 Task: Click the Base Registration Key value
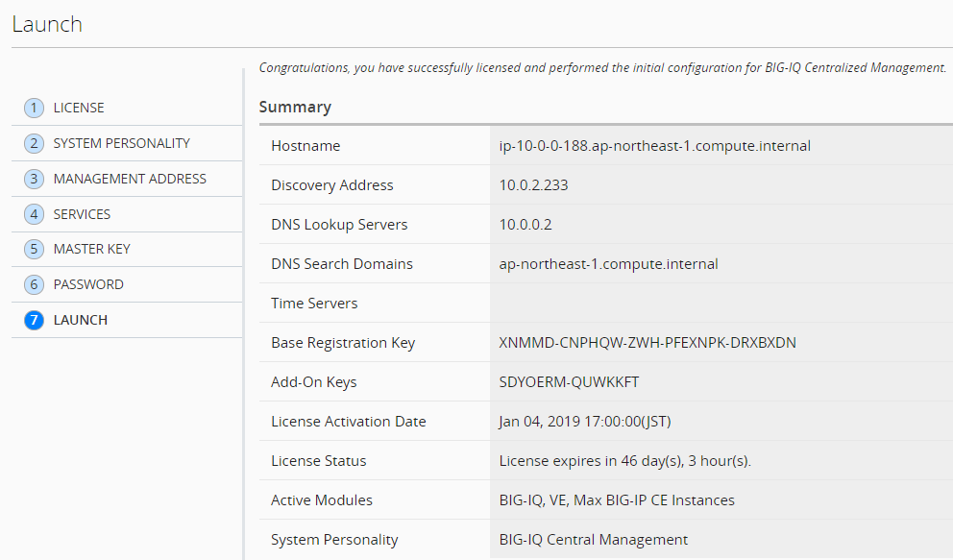[648, 343]
